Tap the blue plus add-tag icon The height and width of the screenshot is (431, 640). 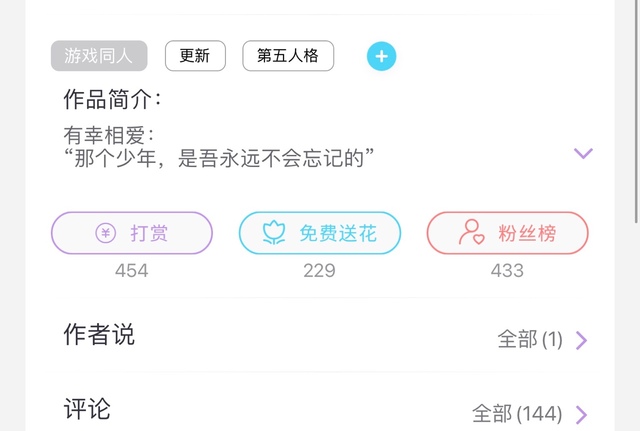point(381,56)
